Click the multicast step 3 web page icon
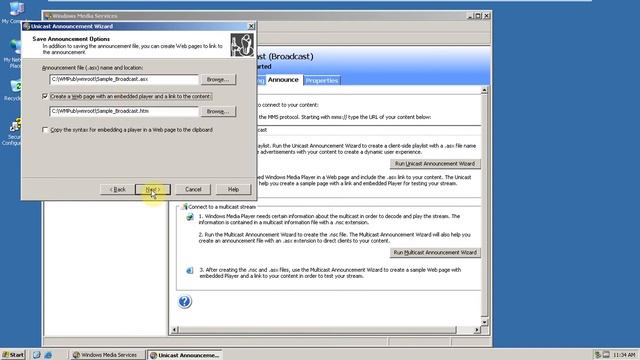640x360 pixels. point(190,270)
